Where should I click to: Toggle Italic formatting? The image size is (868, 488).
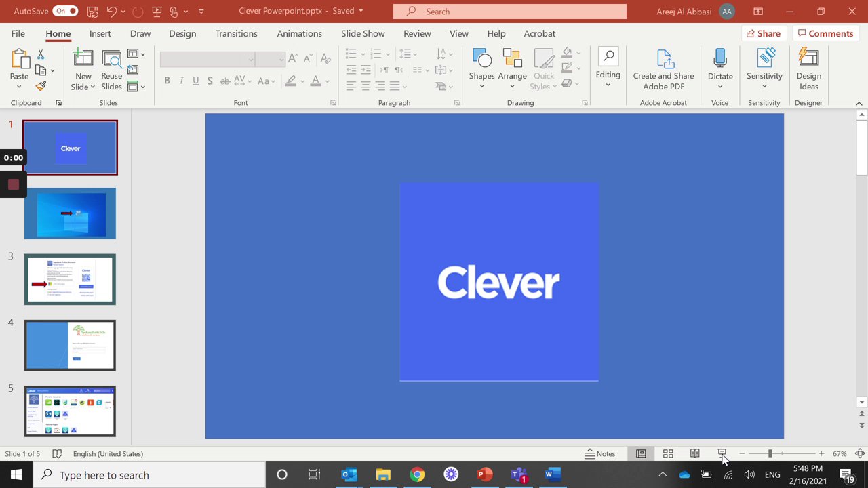tap(181, 81)
